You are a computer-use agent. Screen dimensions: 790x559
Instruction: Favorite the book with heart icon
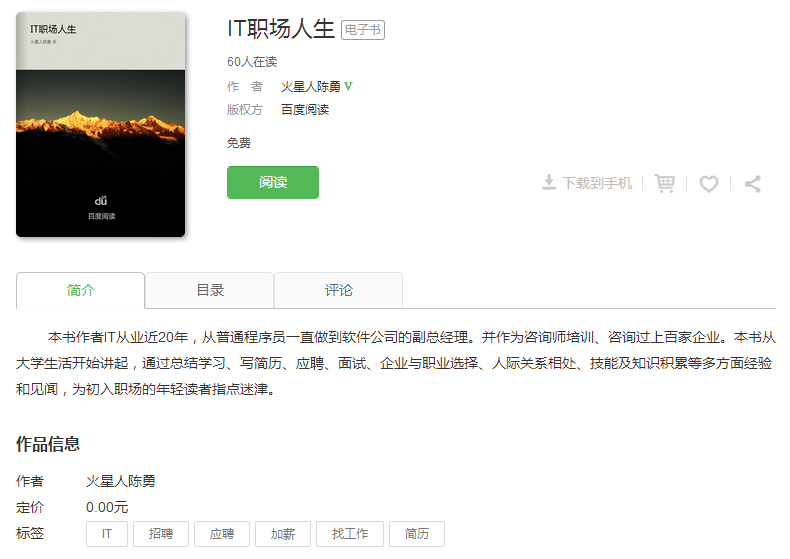(x=709, y=184)
